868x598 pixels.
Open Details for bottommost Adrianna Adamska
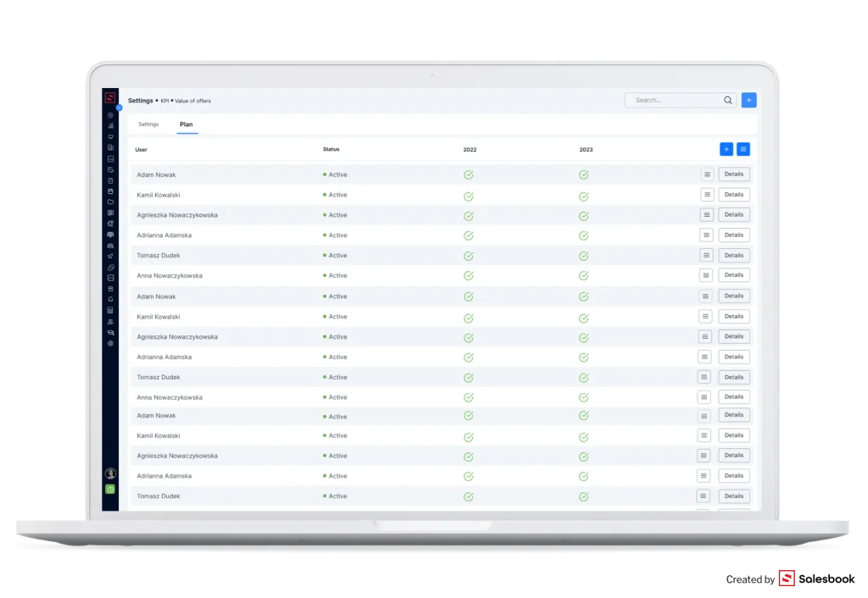(x=734, y=476)
